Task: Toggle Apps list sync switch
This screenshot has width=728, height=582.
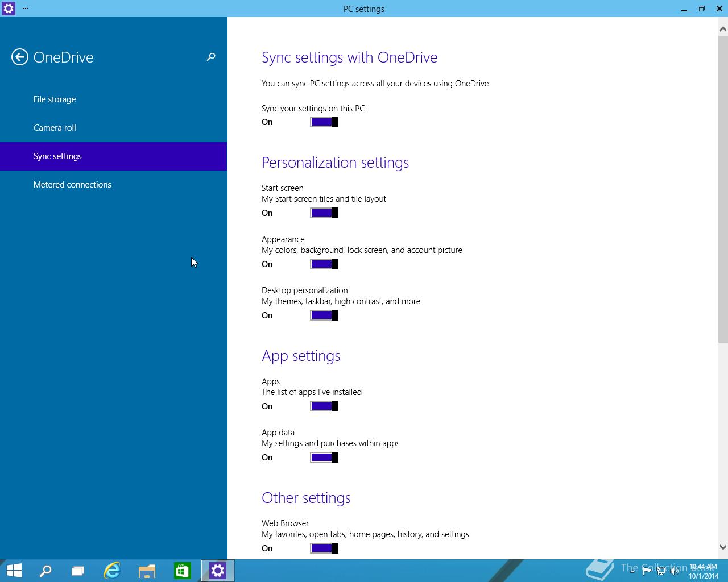Action: (x=324, y=406)
